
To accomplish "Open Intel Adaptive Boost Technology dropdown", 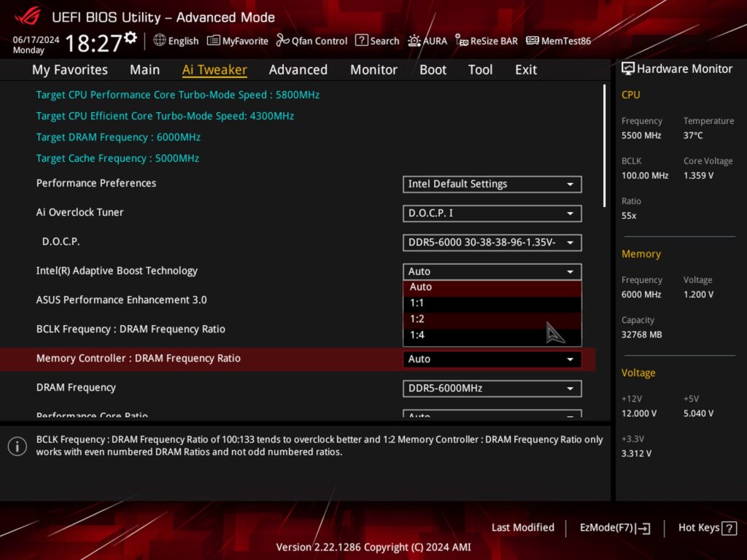I will 492,271.
